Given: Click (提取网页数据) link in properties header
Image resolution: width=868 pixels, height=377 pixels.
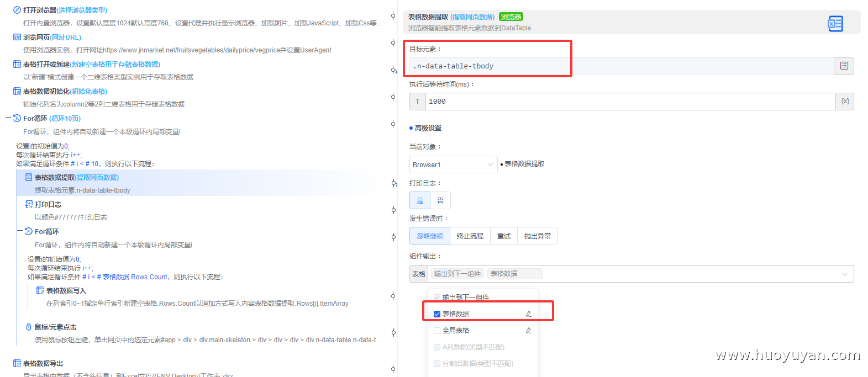Looking at the screenshot, I should 472,17.
